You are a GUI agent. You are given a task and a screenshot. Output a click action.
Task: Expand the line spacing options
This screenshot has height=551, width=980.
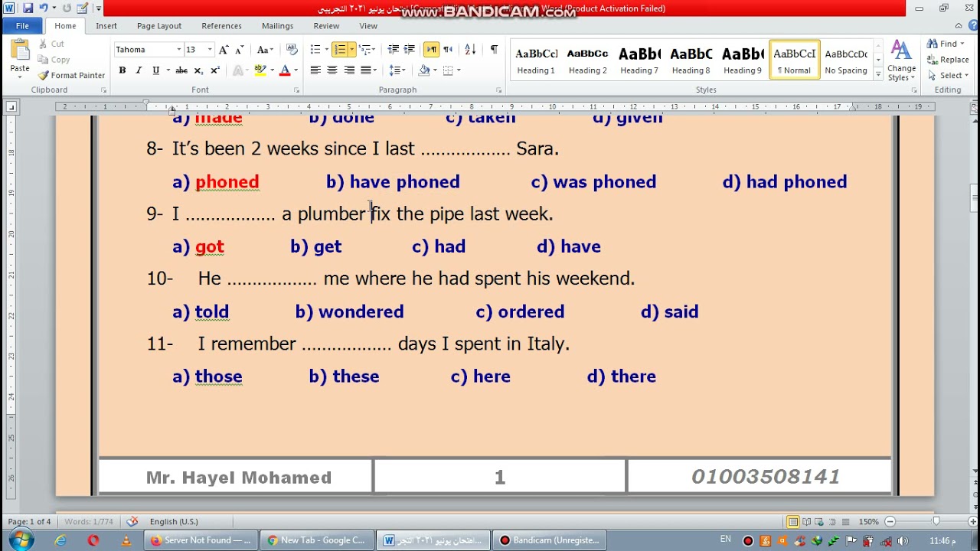click(397, 70)
